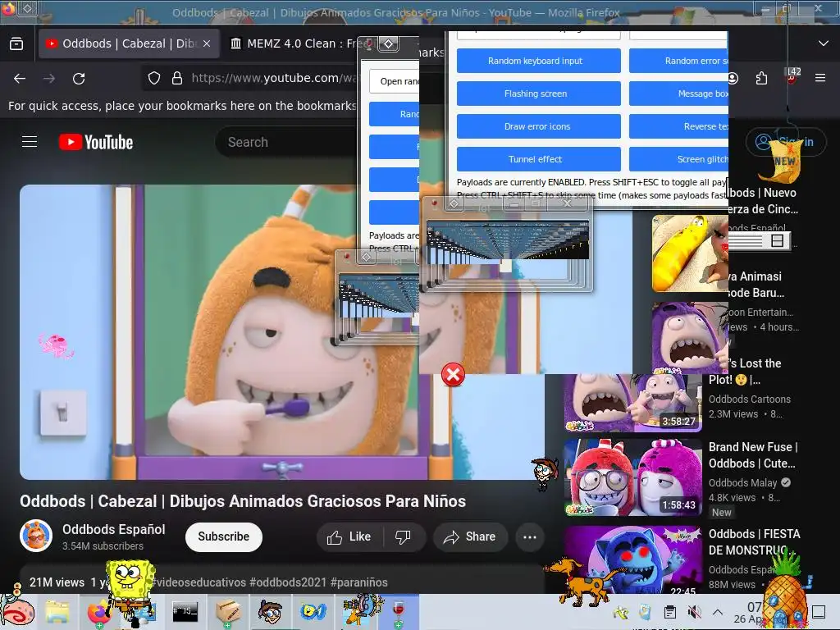Image resolution: width=840 pixels, height=630 pixels.
Task: Click Flashing screen payload button
Action: click(x=538, y=94)
